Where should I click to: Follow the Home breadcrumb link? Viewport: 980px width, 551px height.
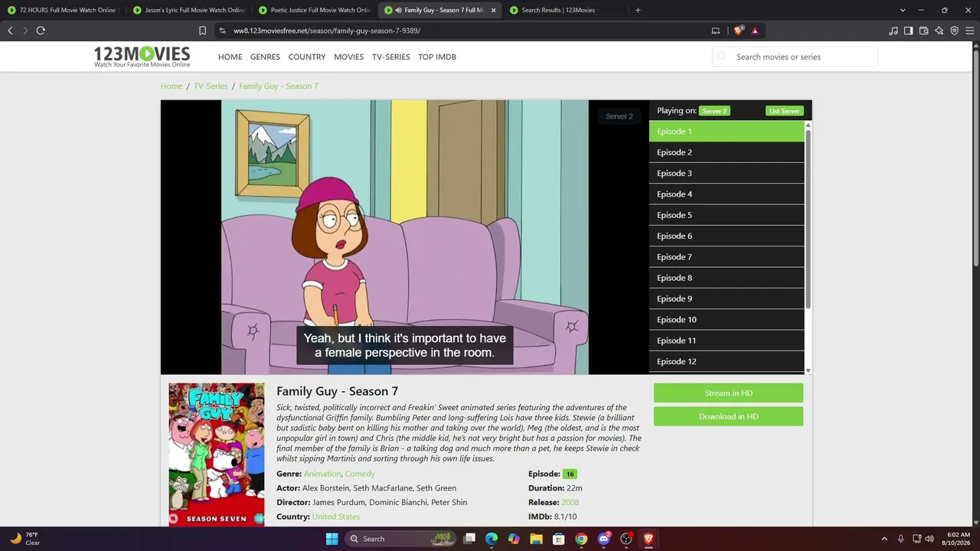tap(171, 86)
